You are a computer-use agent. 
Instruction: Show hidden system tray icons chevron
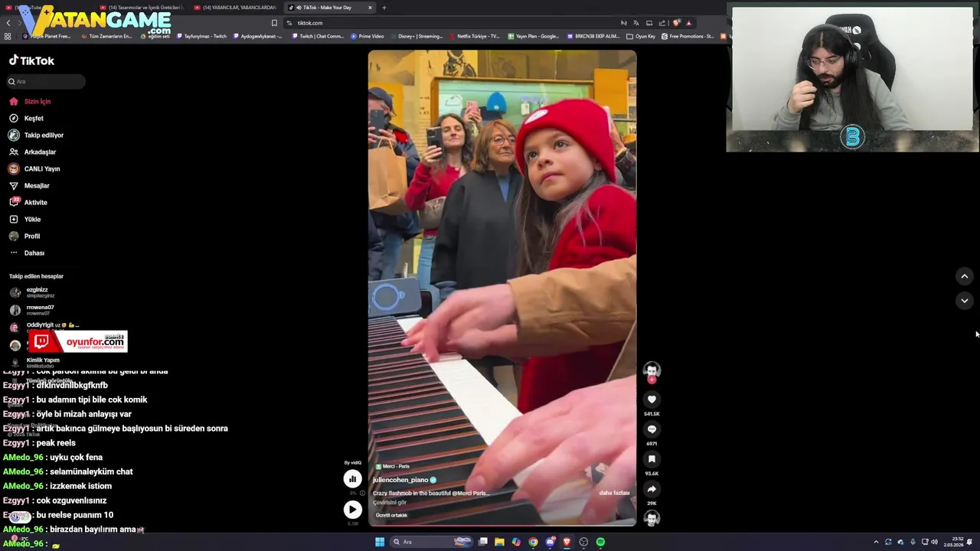click(876, 542)
